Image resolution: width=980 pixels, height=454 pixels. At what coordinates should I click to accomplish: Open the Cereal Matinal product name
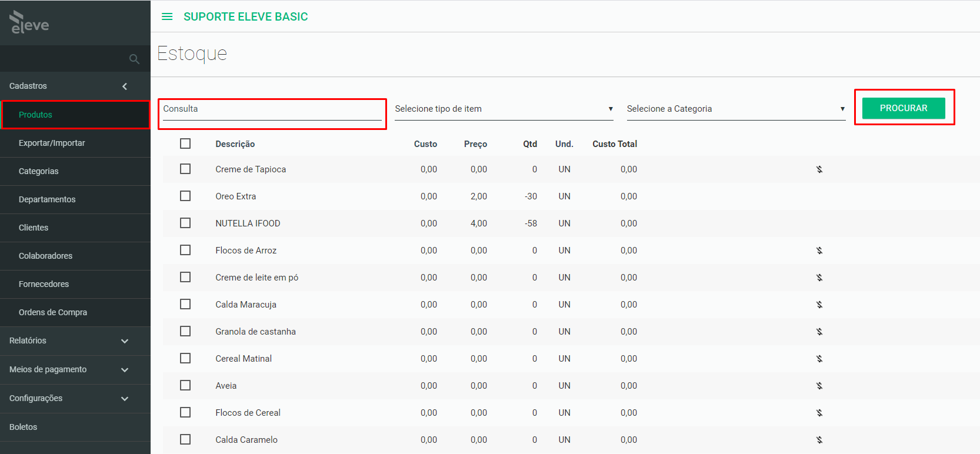click(x=244, y=359)
